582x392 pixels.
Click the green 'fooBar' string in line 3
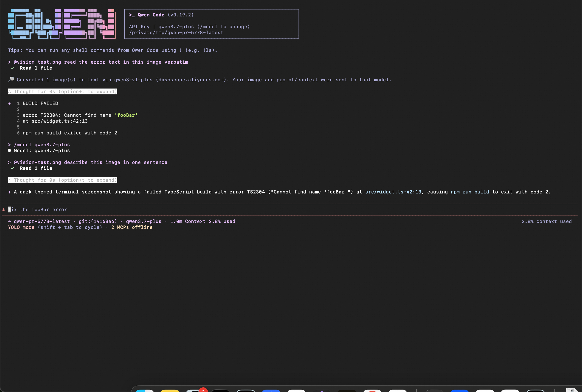tap(126, 115)
